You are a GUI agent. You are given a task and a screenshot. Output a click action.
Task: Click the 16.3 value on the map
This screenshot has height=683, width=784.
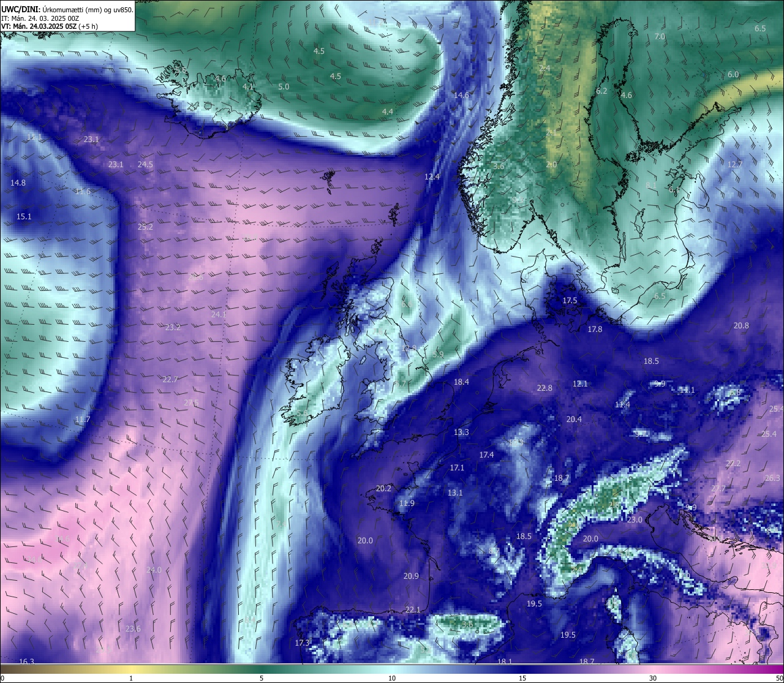[26, 662]
